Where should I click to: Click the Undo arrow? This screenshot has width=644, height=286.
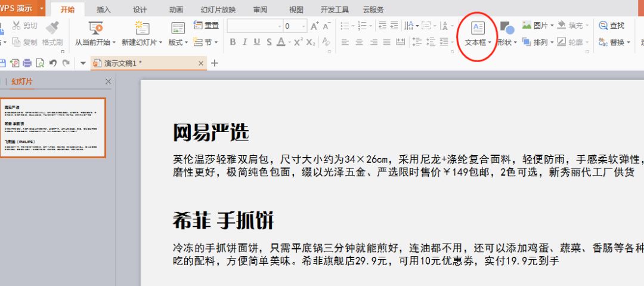tap(53, 63)
